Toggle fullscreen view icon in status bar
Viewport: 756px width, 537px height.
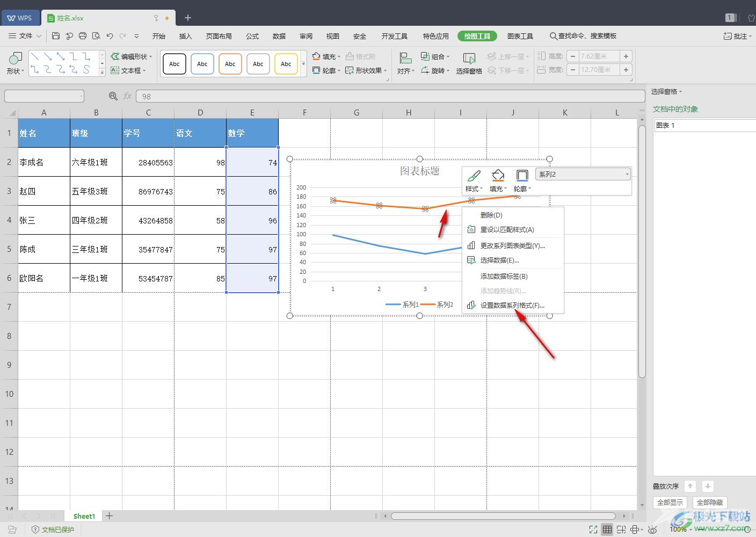click(593, 529)
